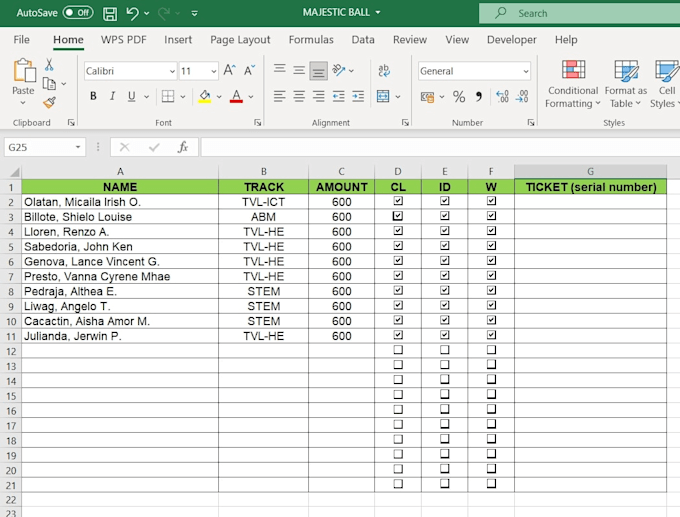Image resolution: width=680 pixels, height=517 pixels.
Task: Uncheck CL checkbox for Olatan, Micaila
Action: click(x=398, y=201)
